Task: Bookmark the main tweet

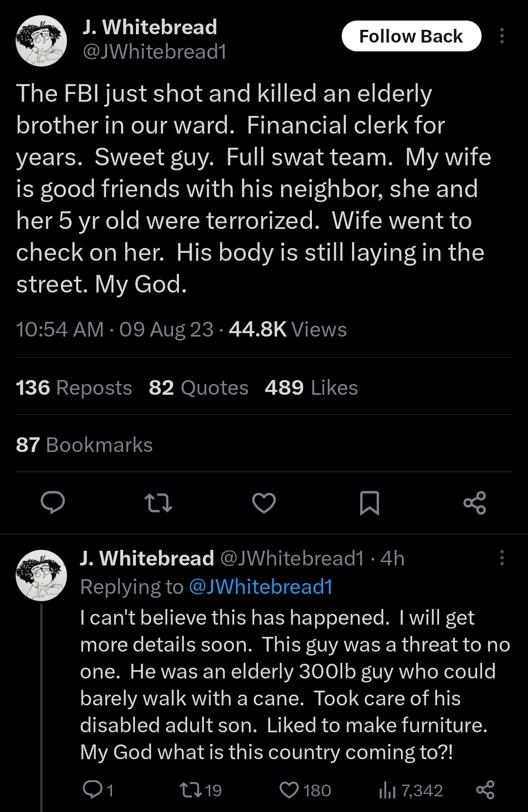Action: pos(369,503)
